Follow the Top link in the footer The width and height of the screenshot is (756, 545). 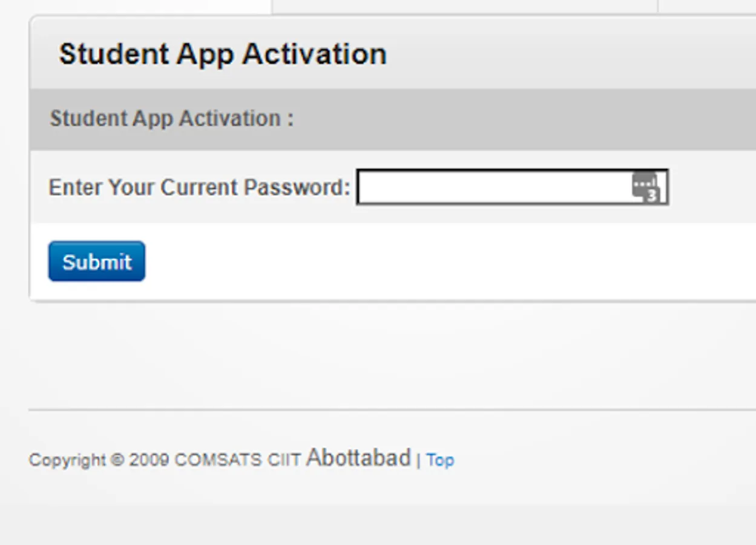(x=440, y=460)
